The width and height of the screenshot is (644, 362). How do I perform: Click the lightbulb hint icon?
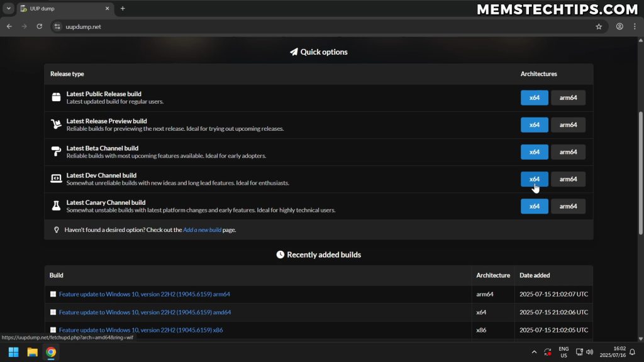pyautogui.click(x=57, y=230)
